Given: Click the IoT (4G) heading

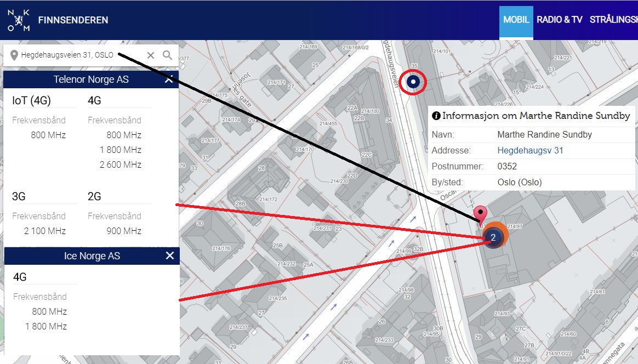Looking at the screenshot, I should 31,100.
